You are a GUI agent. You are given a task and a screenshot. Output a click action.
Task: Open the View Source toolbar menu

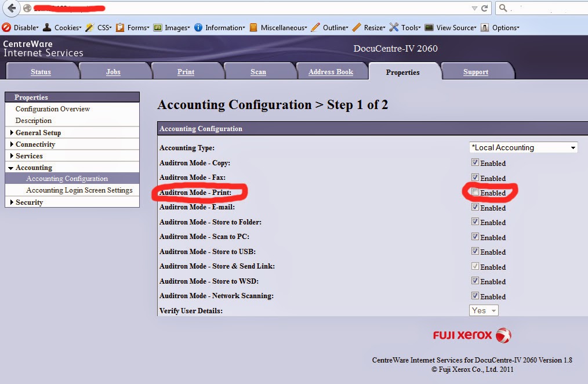click(x=451, y=27)
